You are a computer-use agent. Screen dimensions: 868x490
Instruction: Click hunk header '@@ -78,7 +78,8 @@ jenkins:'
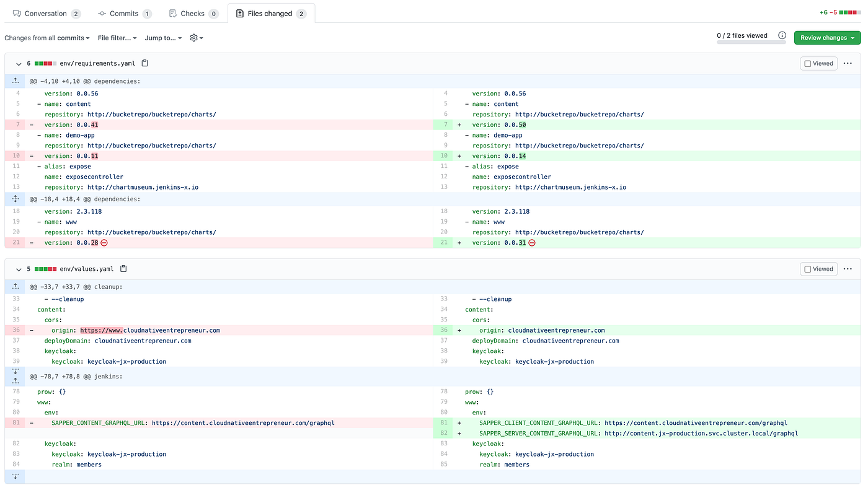tap(76, 376)
